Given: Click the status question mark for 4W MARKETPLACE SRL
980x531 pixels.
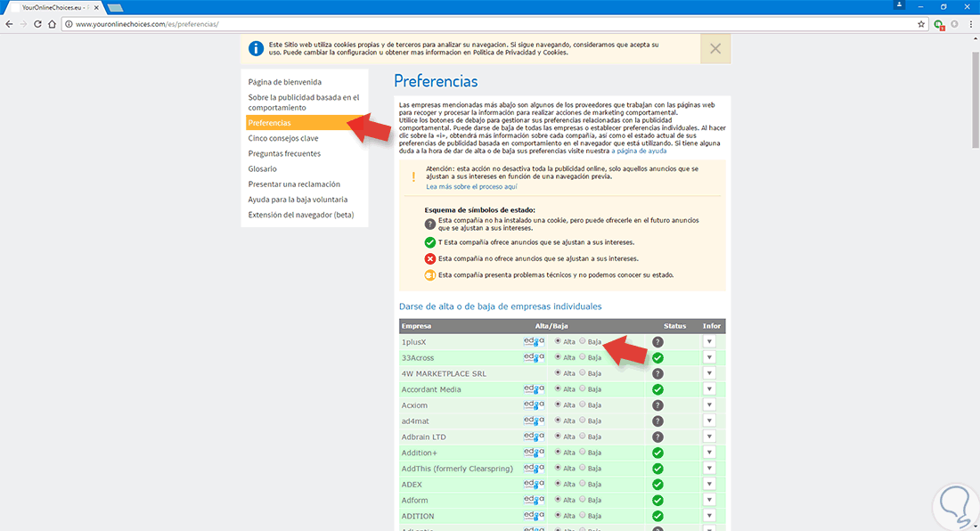Looking at the screenshot, I should point(657,373).
